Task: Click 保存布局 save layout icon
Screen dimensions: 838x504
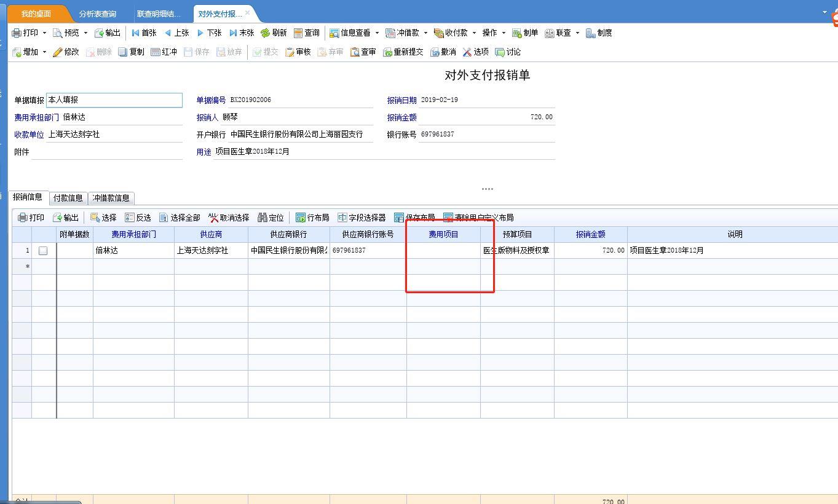Action: point(399,218)
